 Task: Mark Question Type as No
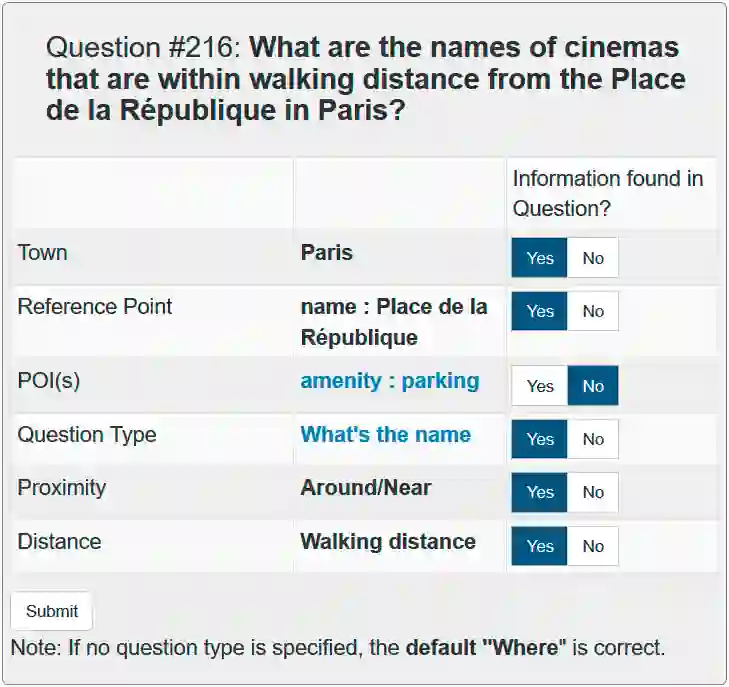tap(593, 439)
